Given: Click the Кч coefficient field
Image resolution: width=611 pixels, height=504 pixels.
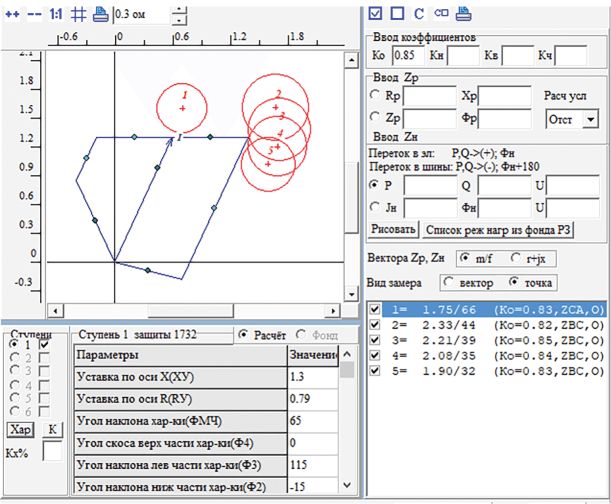Looking at the screenshot, I should pyautogui.click(x=570, y=55).
